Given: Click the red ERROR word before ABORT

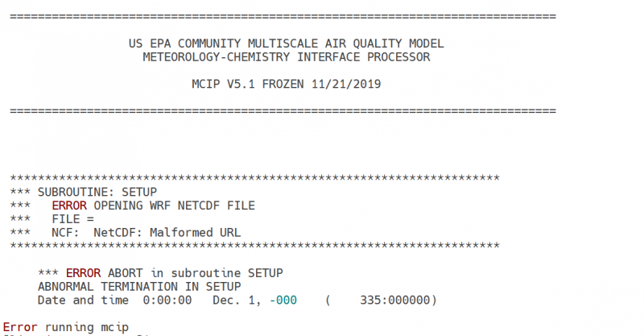Looking at the screenshot, I should [82, 272].
